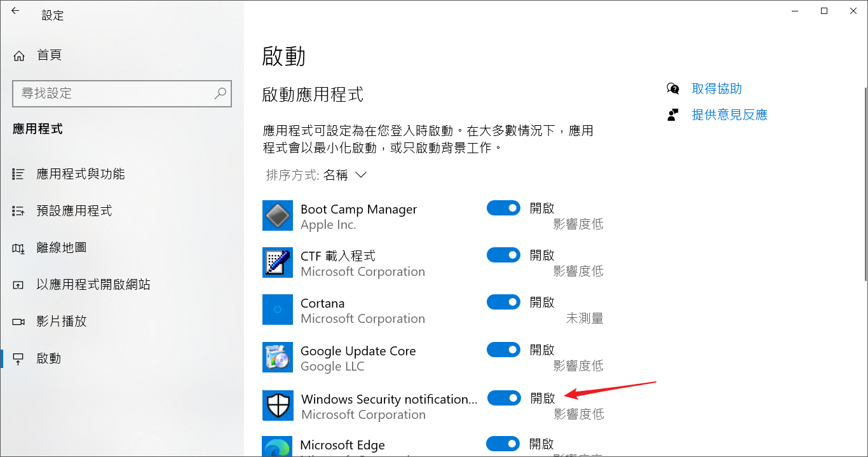Toggle CTF 載入程式 startup switch
868x457 pixels.
coord(504,255)
